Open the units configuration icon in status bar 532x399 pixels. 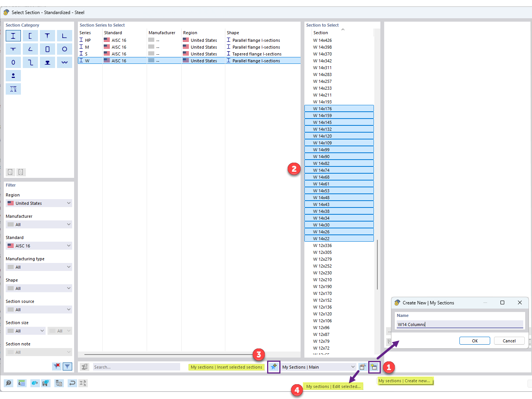(x=22, y=383)
